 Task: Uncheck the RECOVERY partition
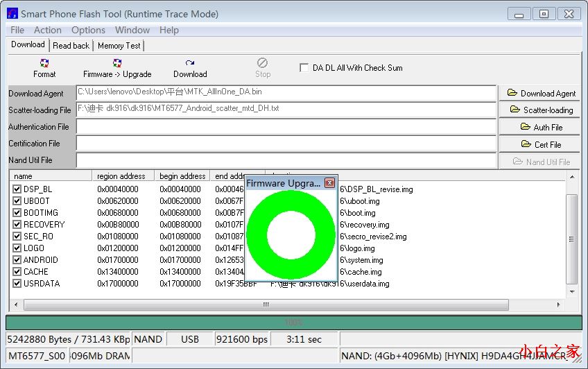[x=17, y=224]
